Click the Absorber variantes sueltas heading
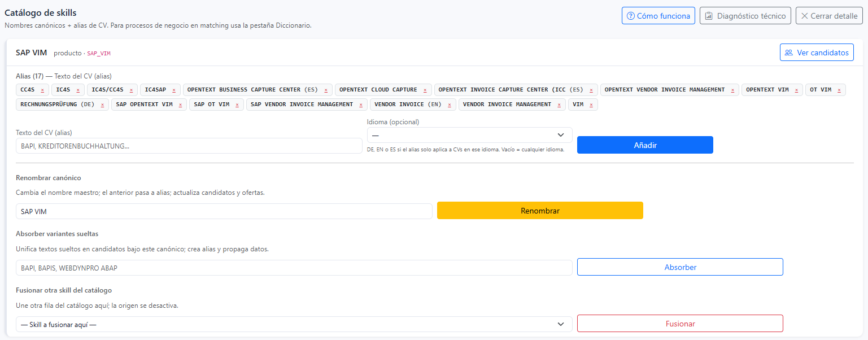 pyautogui.click(x=57, y=234)
